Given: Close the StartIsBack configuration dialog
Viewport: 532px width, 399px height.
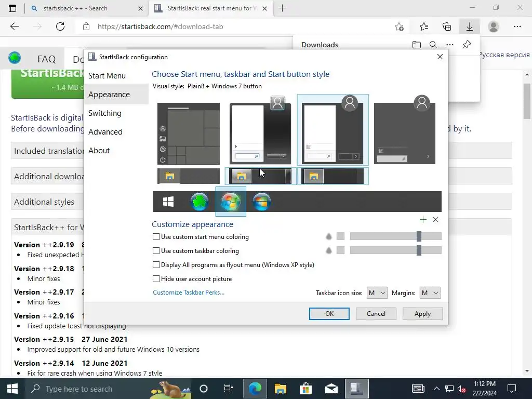Looking at the screenshot, I should coord(440,57).
